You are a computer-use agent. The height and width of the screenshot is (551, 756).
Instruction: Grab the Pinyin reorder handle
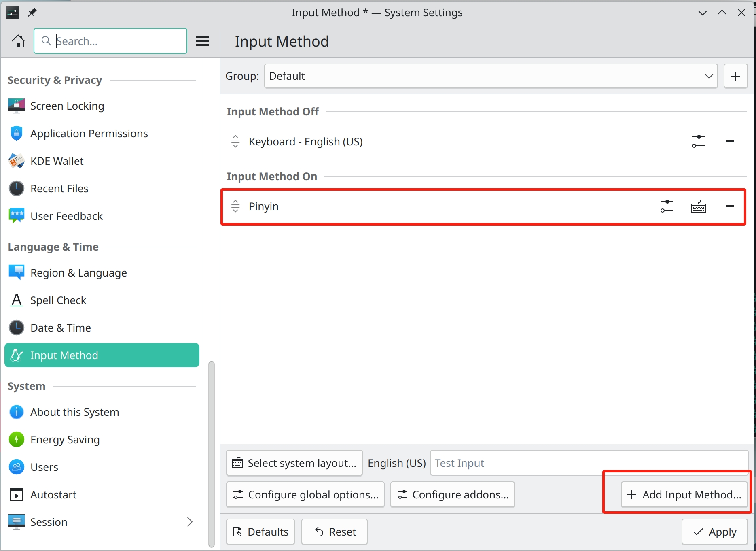point(235,206)
